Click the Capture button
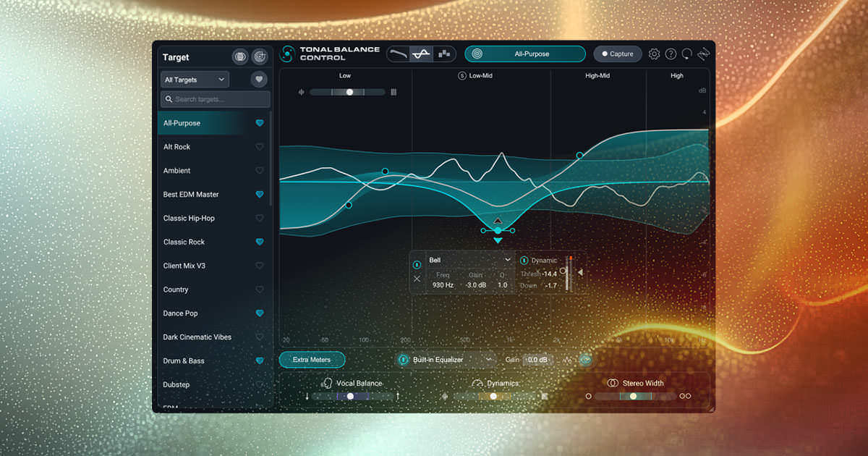 pyautogui.click(x=617, y=54)
